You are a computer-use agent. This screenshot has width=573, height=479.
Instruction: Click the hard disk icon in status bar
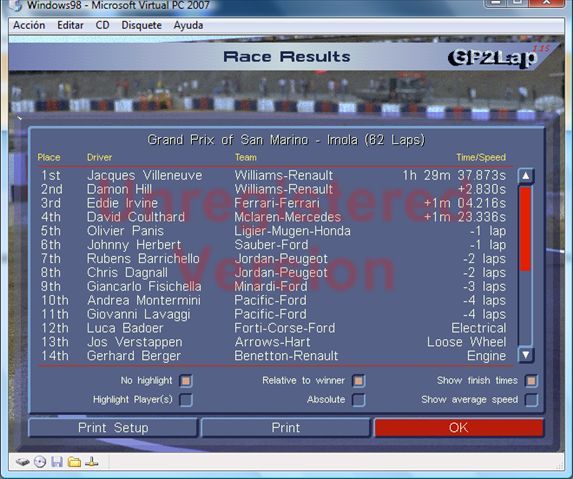tap(23, 462)
